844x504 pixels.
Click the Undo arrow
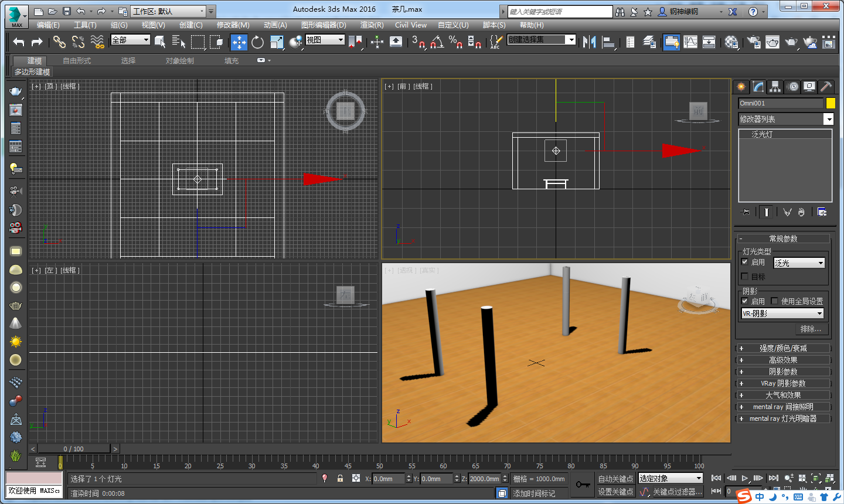click(x=19, y=42)
